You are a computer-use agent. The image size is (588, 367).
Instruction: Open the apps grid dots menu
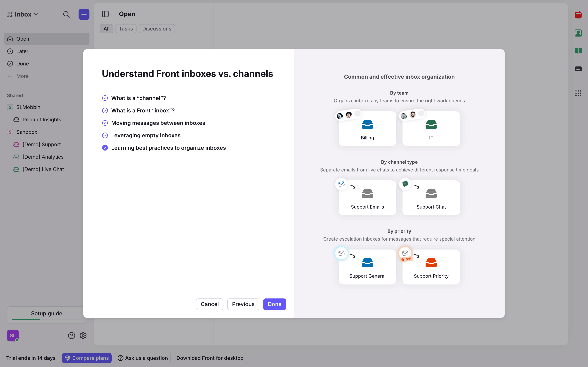tap(578, 93)
